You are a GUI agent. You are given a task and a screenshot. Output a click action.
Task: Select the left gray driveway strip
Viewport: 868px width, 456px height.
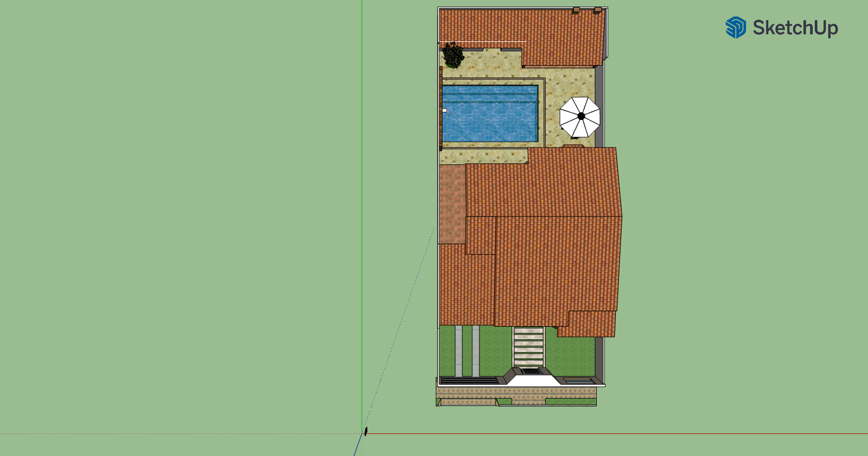pos(458,351)
